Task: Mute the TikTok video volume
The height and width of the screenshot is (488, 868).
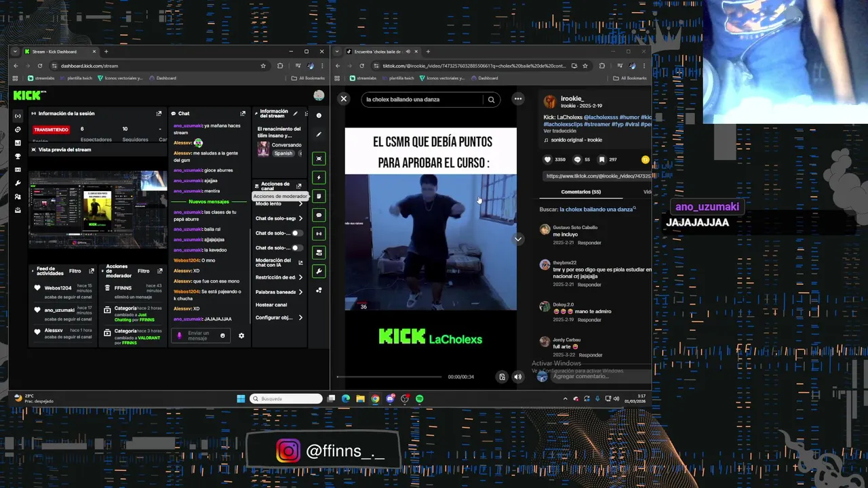Action: [518, 377]
